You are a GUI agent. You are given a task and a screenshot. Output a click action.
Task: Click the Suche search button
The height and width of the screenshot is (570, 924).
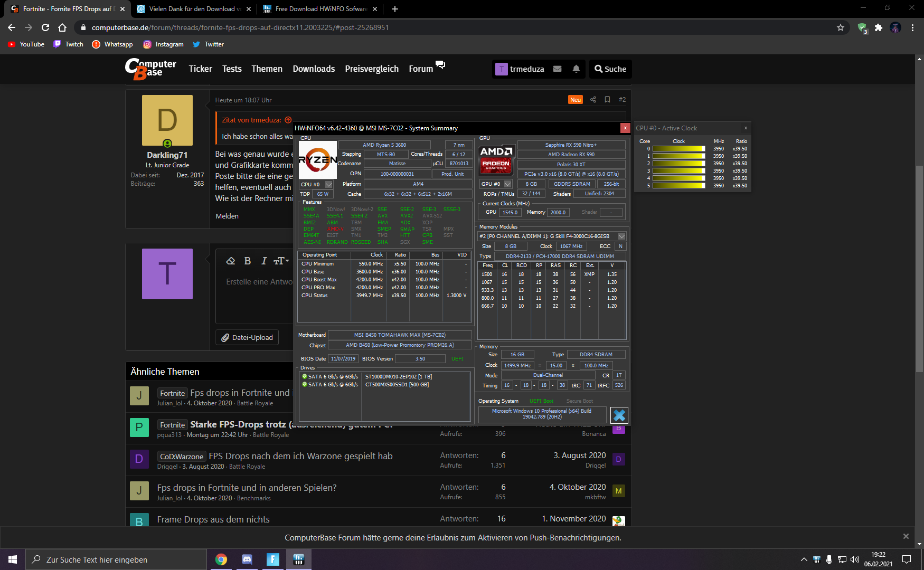[610, 69]
